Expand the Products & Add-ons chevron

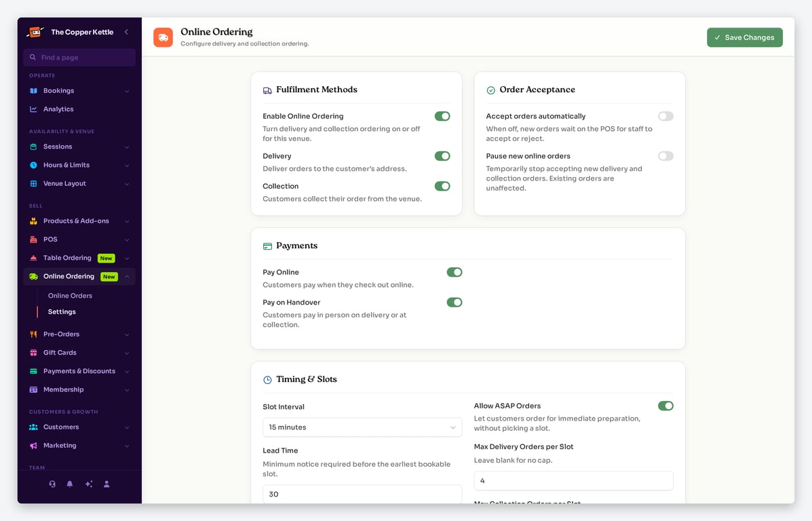coord(127,222)
